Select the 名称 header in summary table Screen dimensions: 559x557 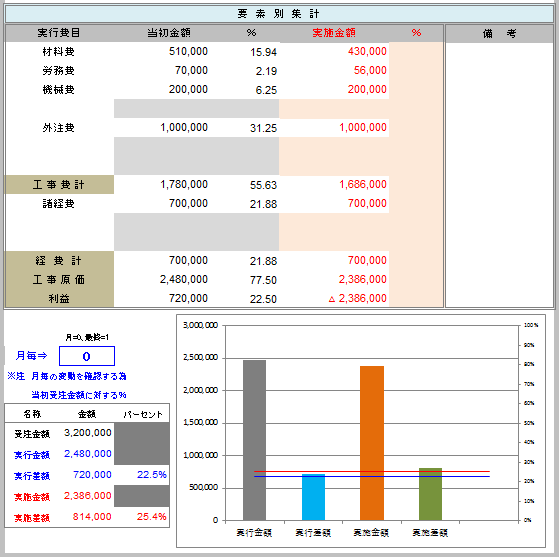(x=32, y=414)
